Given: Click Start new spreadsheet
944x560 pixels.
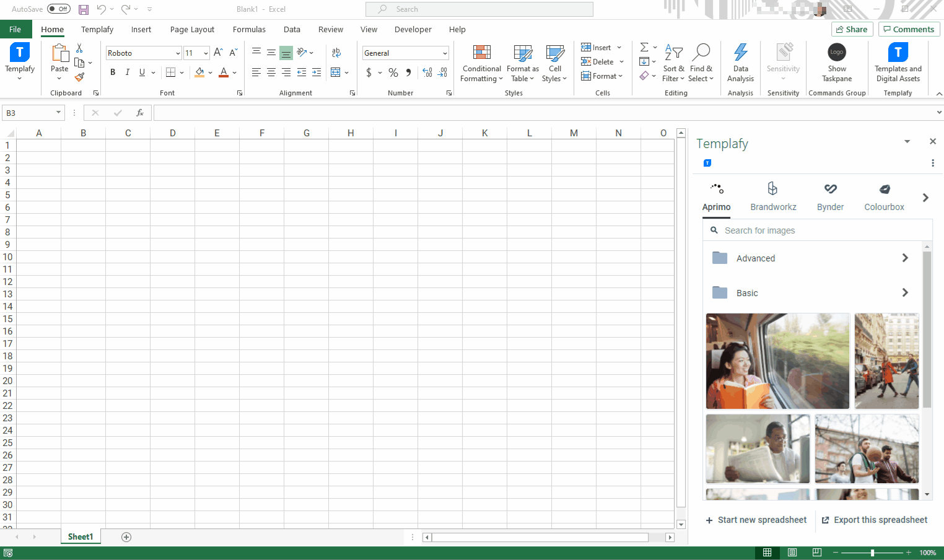Looking at the screenshot, I should coord(756,520).
